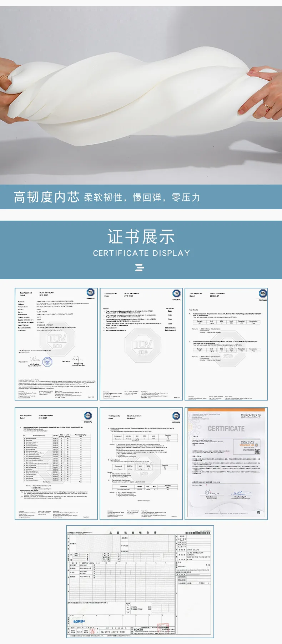Open the OEKO-TEX certificate image
The width and height of the screenshot is (282, 644).
226,463
